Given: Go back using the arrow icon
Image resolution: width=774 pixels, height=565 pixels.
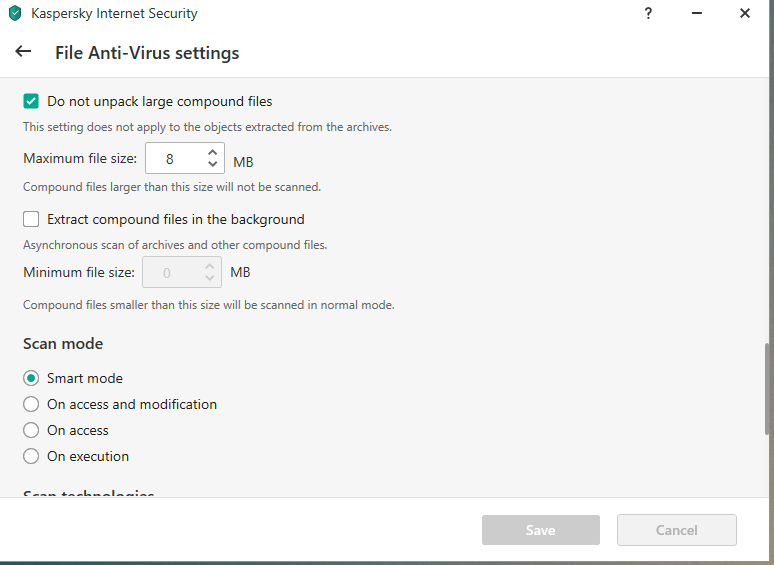Looking at the screenshot, I should click(x=23, y=52).
